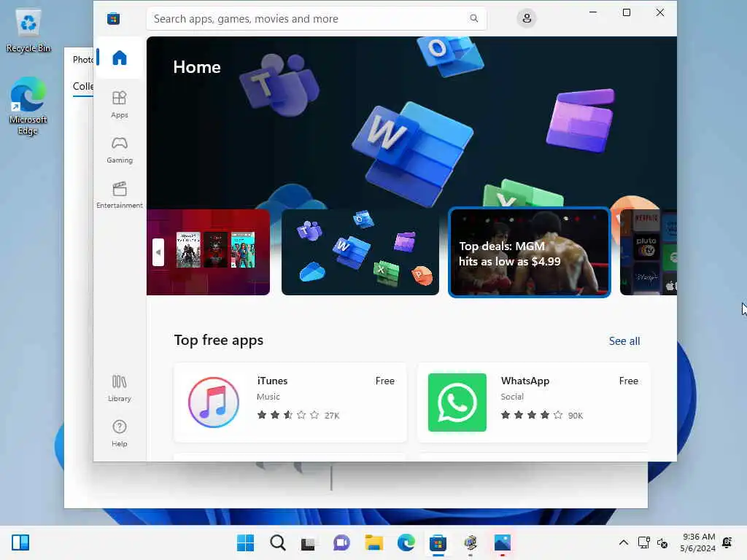Select Collection tab in Photos window
The width and height of the screenshot is (747, 560).
pos(83,86)
